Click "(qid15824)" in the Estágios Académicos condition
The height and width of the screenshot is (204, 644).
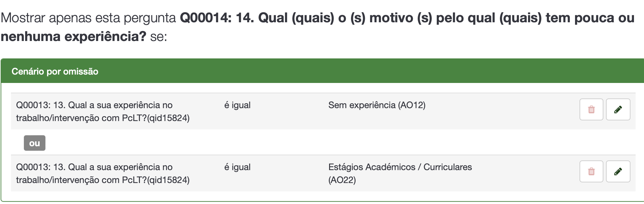pyautogui.click(x=168, y=180)
